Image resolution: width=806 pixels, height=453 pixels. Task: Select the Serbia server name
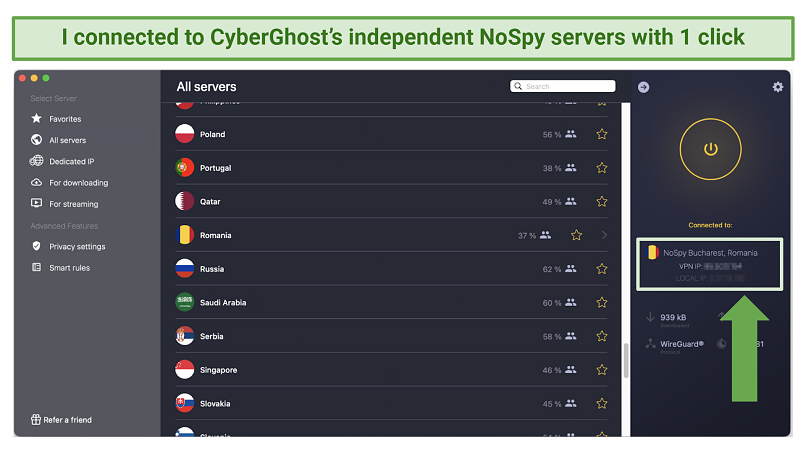coord(211,336)
